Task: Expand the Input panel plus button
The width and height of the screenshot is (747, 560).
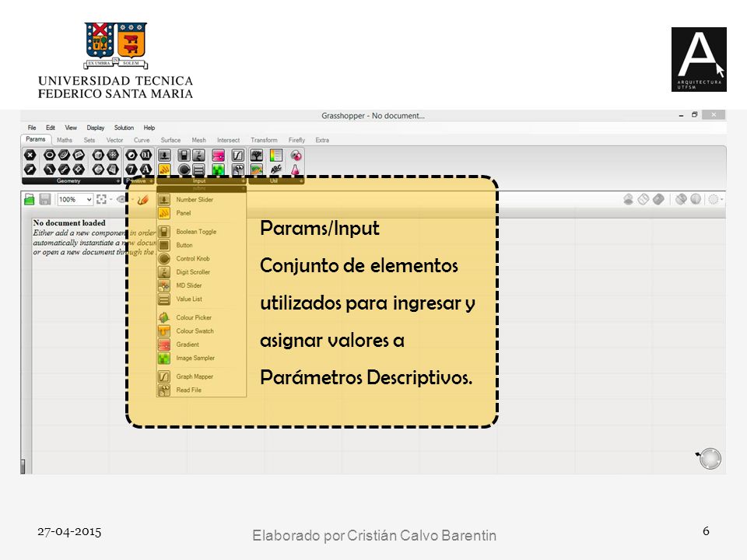Action: pos(243,181)
